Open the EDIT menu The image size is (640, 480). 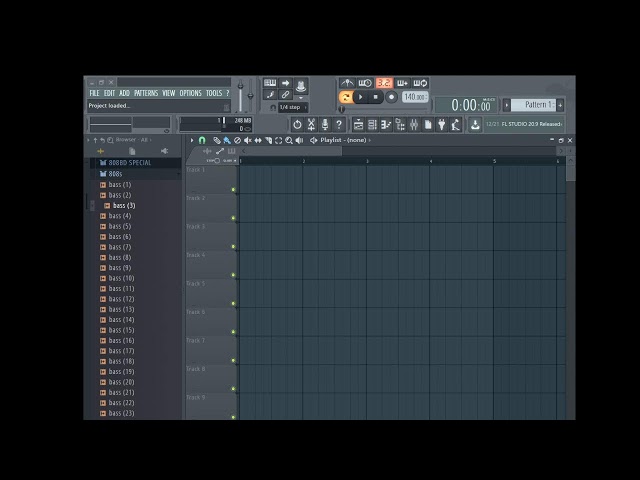(x=109, y=93)
